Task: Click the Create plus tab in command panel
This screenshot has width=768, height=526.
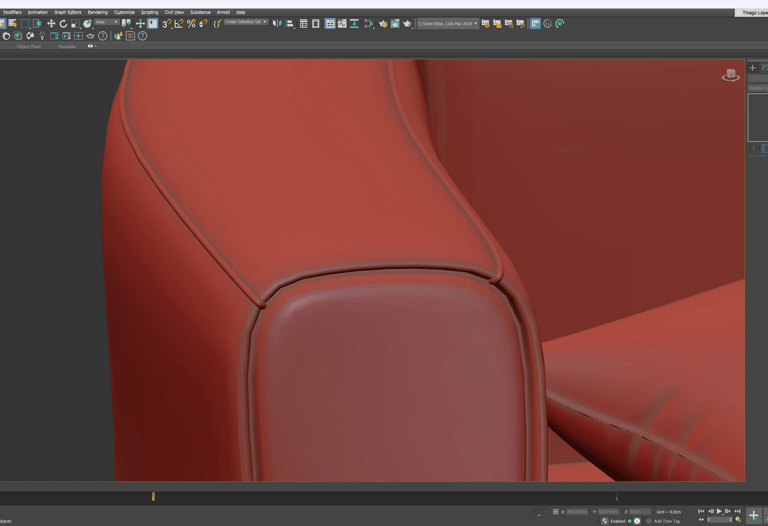Action: tap(753, 68)
